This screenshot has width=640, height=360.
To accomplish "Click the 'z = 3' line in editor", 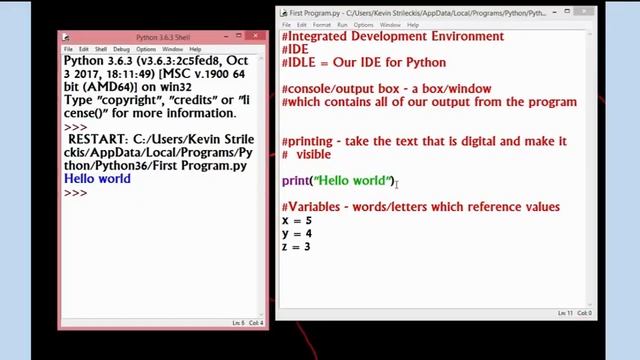I will [296, 247].
